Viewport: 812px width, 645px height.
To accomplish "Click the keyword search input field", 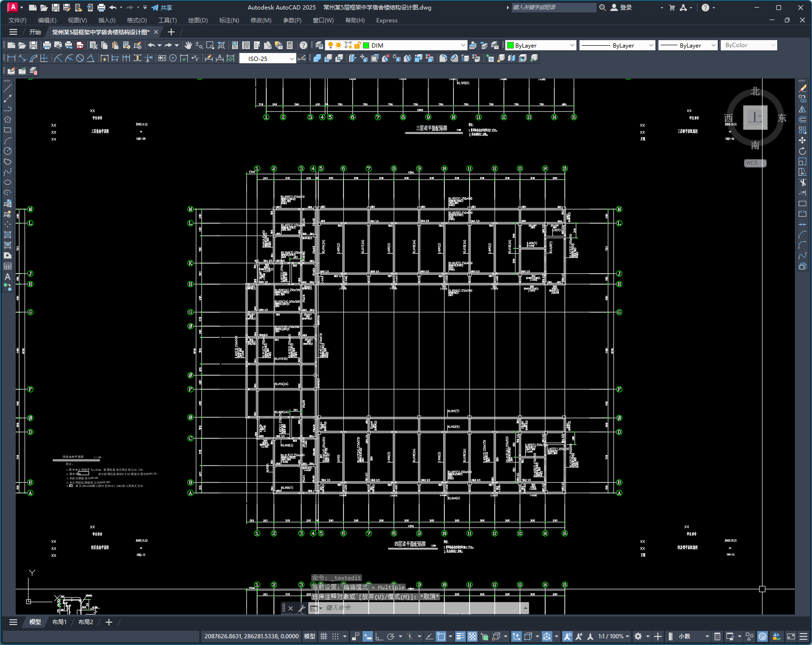I will [554, 8].
